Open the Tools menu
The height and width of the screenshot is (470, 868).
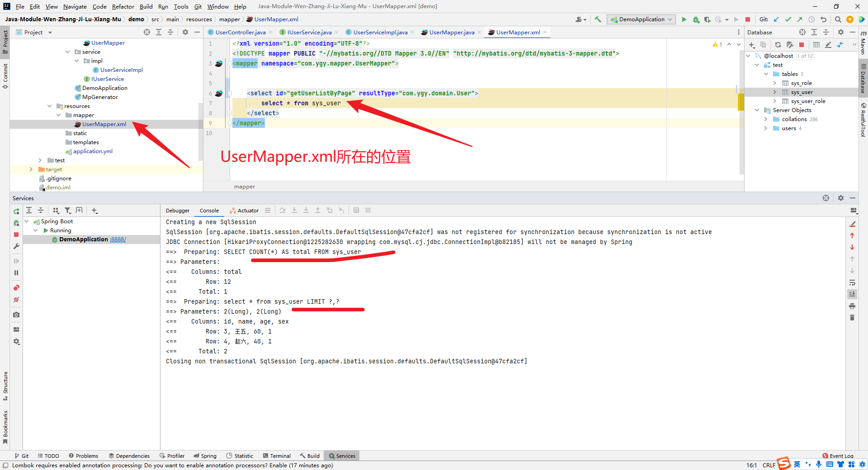tap(181, 6)
